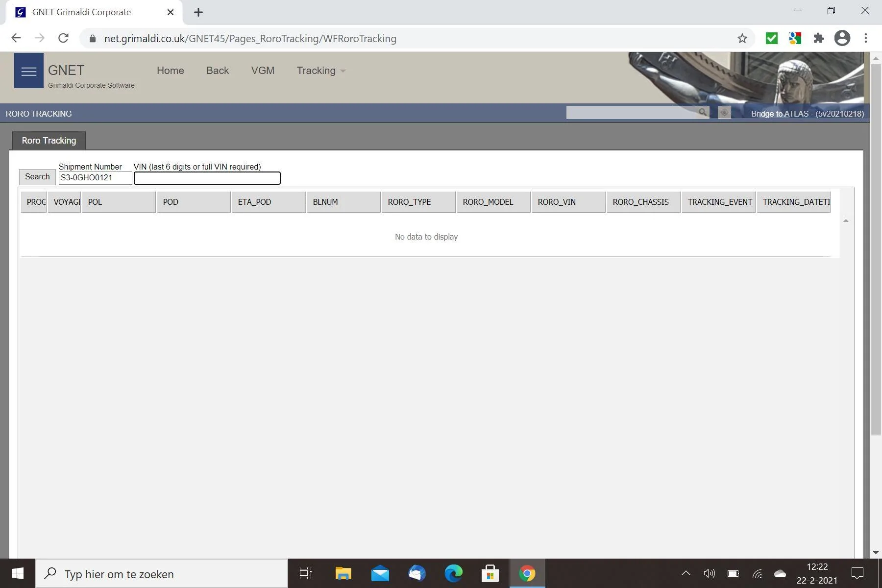Click the green checkmark extension icon
The image size is (882, 588).
(772, 38)
